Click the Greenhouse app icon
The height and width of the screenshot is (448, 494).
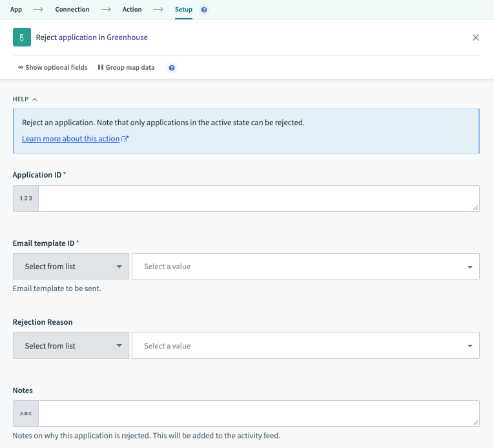coord(21,37)
